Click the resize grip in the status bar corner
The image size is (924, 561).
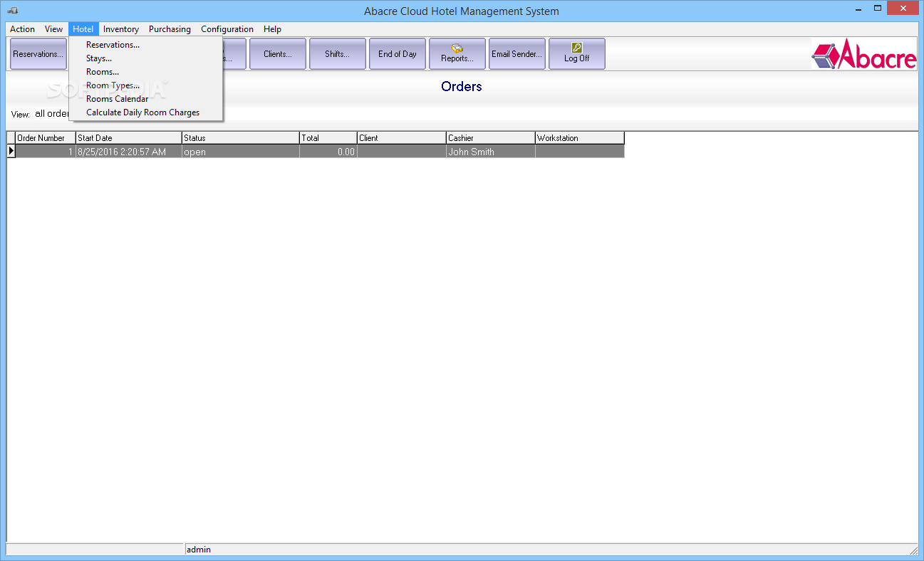(x=913, y=550)
